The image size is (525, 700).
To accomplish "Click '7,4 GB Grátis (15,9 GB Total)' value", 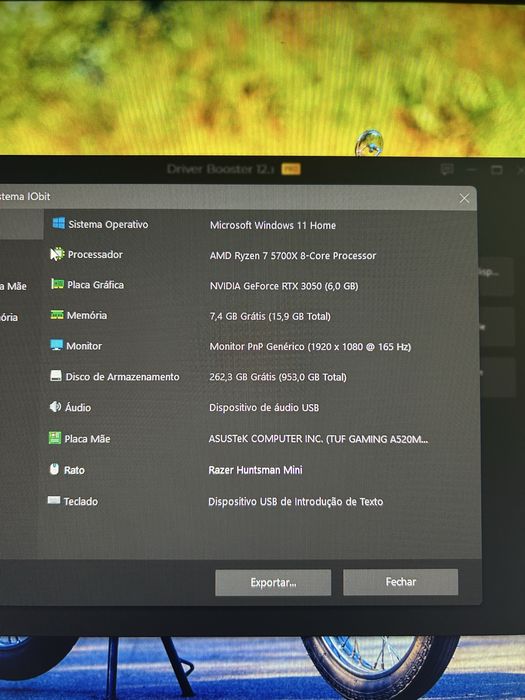I will pos(270,317).
